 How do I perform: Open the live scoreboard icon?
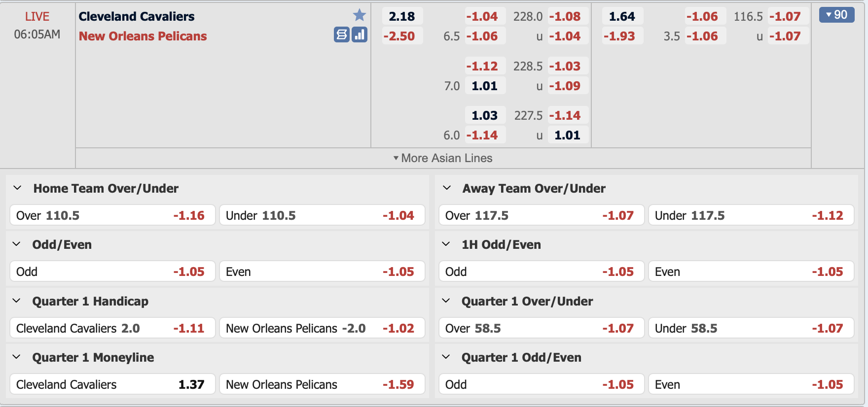(341, 34)
